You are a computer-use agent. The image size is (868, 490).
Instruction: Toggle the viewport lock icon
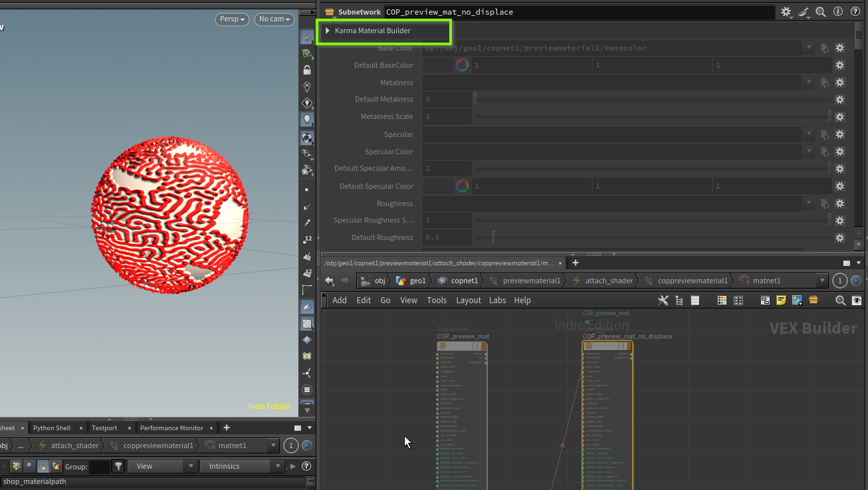307,70
